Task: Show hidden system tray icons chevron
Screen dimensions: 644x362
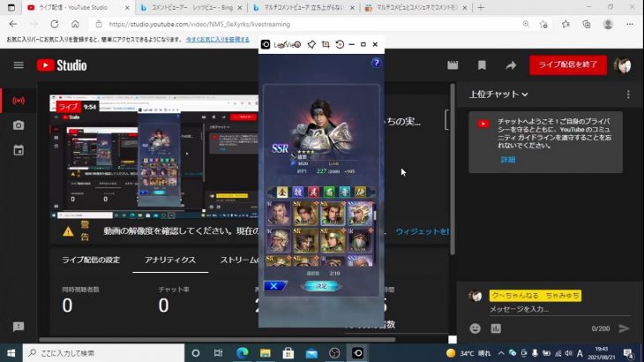Action: (501, 353)
